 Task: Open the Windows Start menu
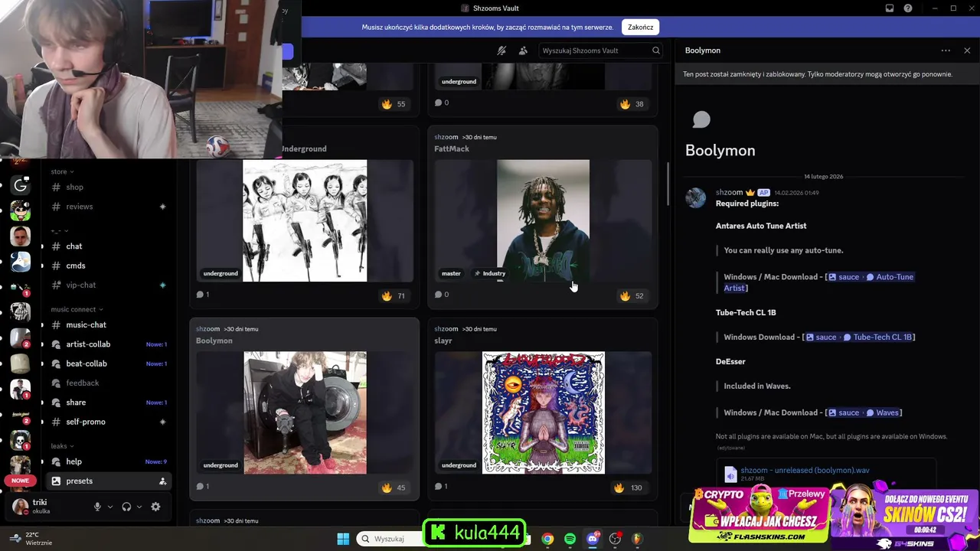343,539
